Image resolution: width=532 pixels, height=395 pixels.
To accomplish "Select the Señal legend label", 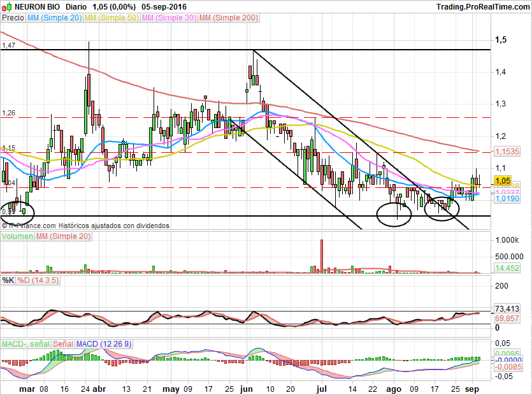I will point(63,344).
